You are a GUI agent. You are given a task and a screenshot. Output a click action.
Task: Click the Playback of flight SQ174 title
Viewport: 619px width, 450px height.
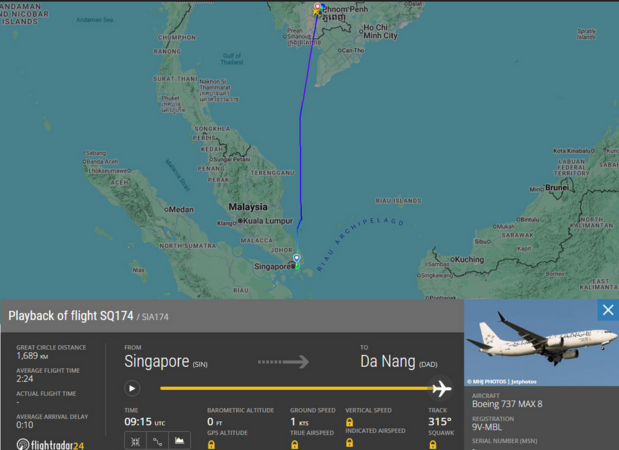[71, 316]
